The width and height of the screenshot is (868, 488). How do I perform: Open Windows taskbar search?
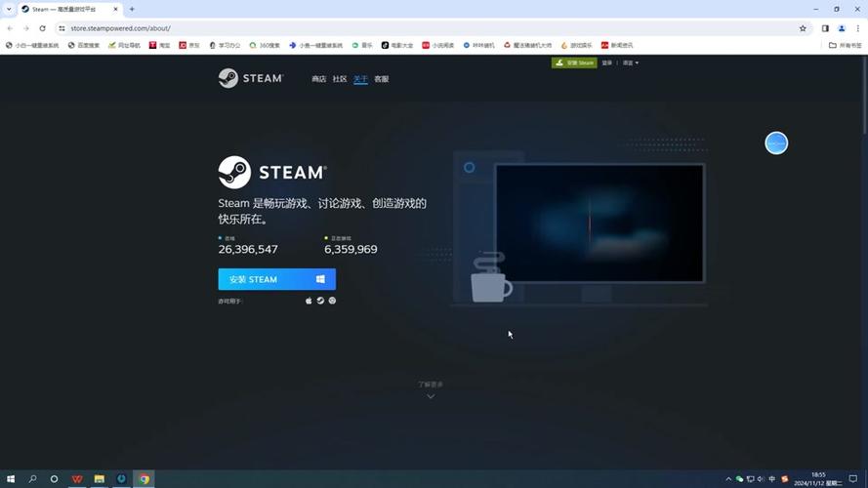[32, 479]
